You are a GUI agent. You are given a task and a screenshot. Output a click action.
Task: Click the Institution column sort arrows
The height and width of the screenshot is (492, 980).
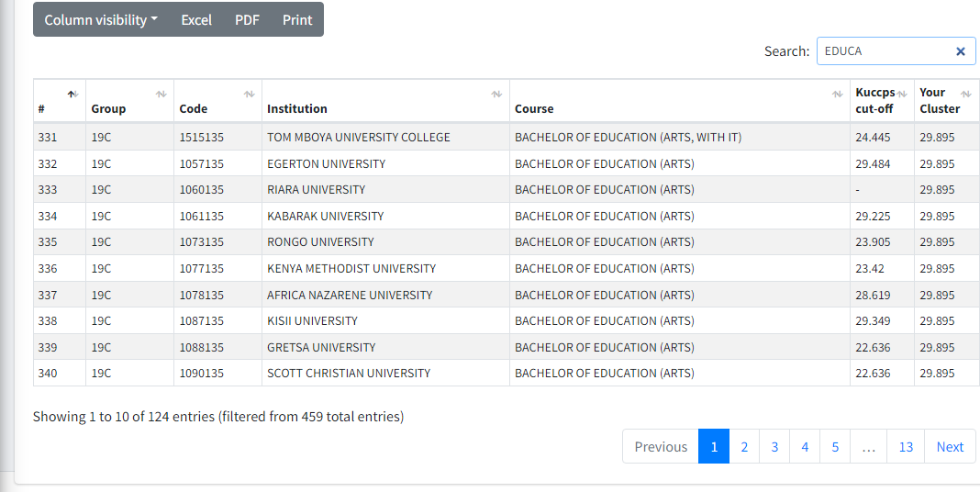pos(496,94)
